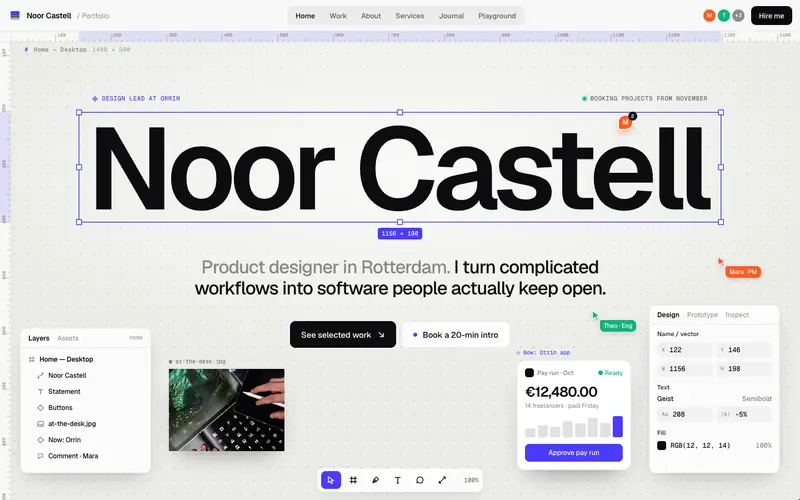Click the letter spacing field showing -5%

[744, 414]
